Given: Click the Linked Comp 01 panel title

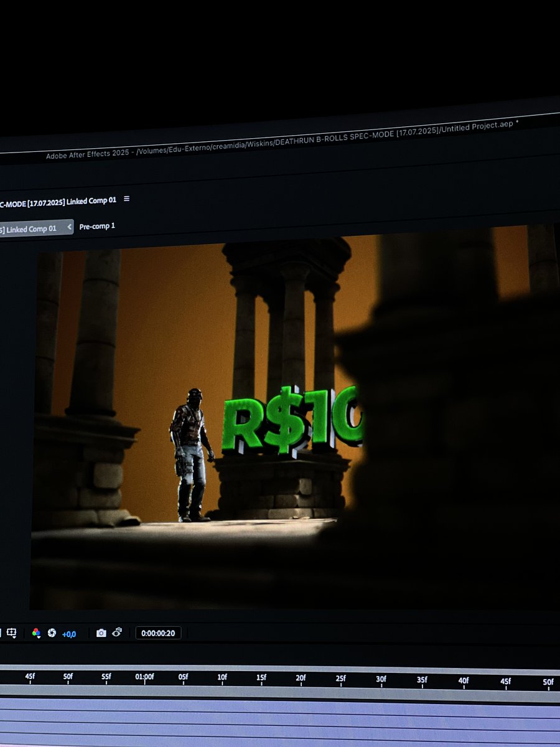Looking at the screenshot, I should pos(58,200).
